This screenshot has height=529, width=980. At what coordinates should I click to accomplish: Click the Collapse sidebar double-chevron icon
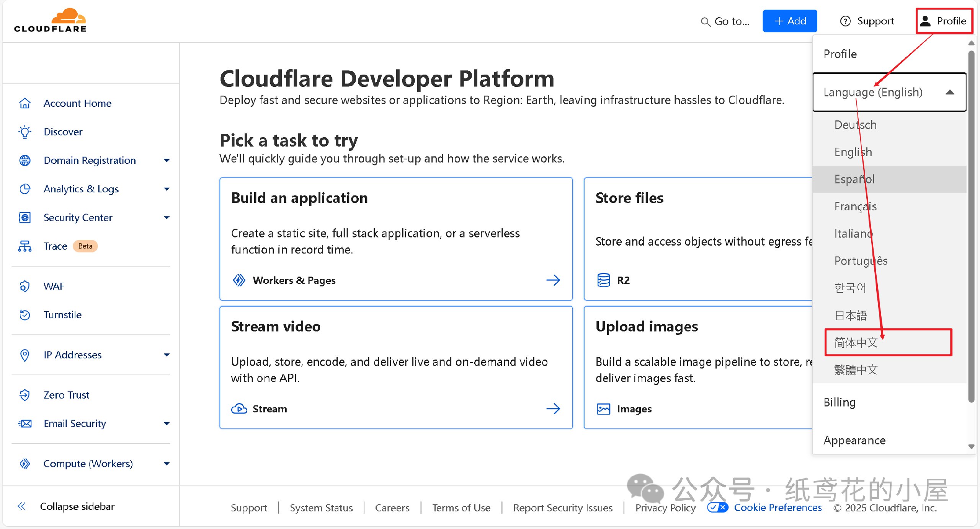(x=22, y=506)
